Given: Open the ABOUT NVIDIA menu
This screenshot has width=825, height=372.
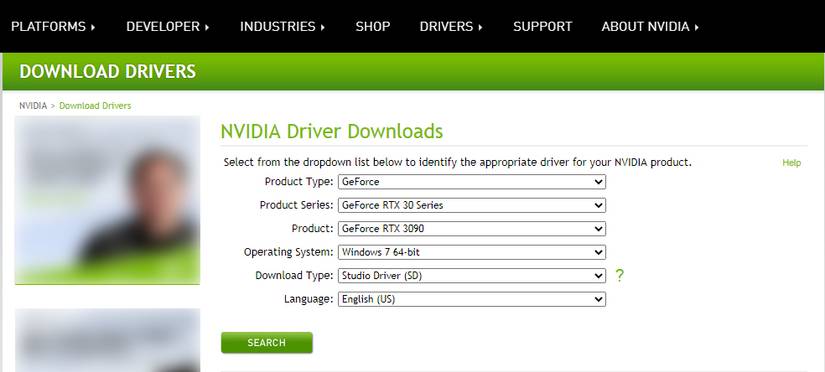Looking at the screenshot, I should (650, 26).
